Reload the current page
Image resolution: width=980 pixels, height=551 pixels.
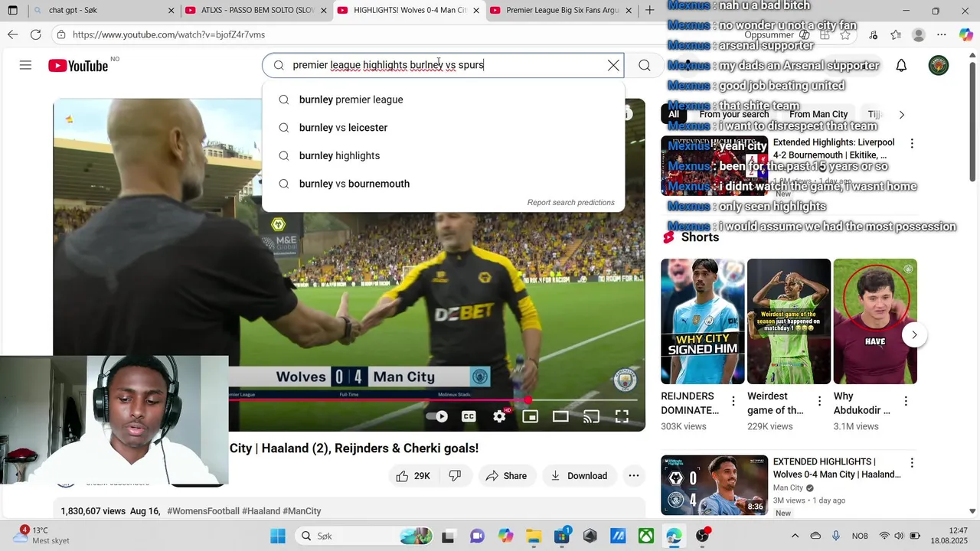(x=36, y=34)
